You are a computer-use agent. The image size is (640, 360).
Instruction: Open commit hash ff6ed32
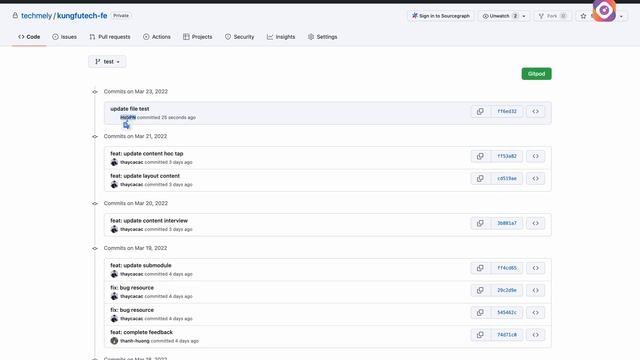tap(507, 111)
